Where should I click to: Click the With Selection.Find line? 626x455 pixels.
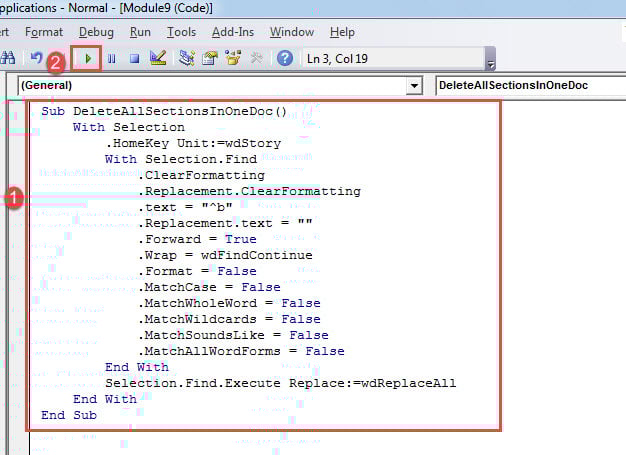(x=181, y=159)
